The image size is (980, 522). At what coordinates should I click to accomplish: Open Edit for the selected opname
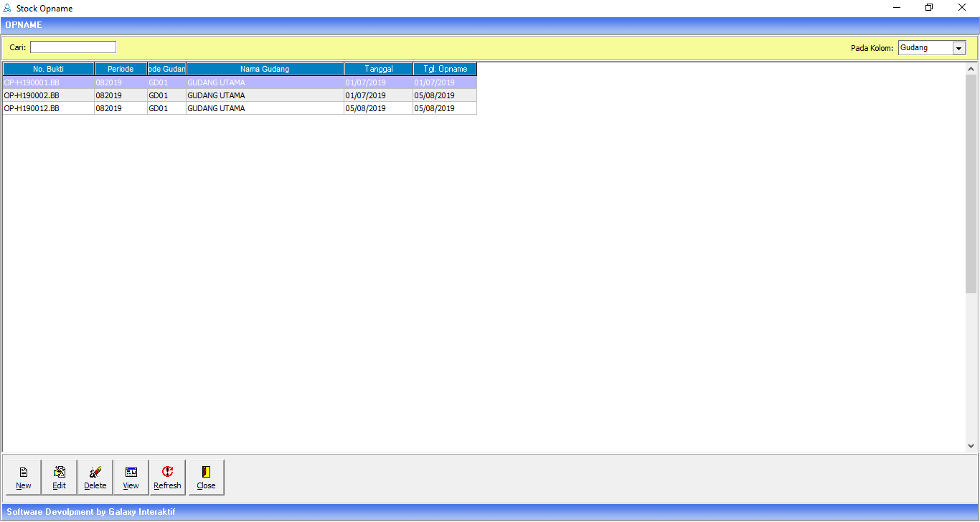[x=60, y=478]
